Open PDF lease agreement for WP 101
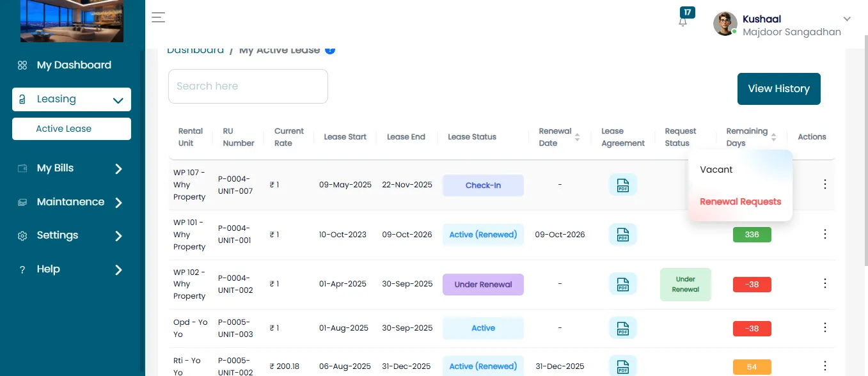Viewport: 868px width, 376px height. [623, 235]
